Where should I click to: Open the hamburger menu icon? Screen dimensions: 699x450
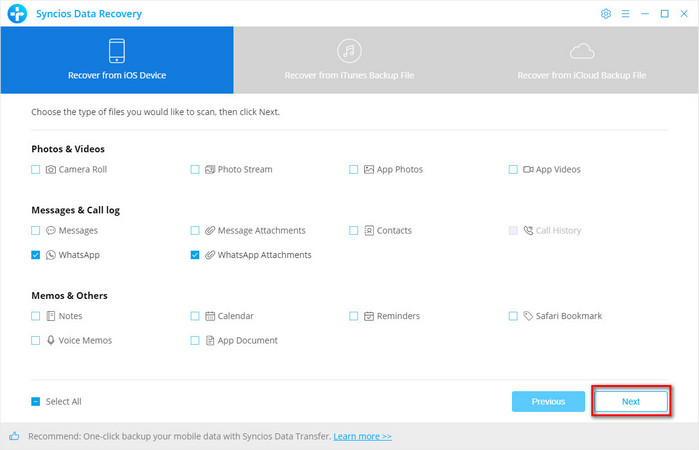(625, 14)
